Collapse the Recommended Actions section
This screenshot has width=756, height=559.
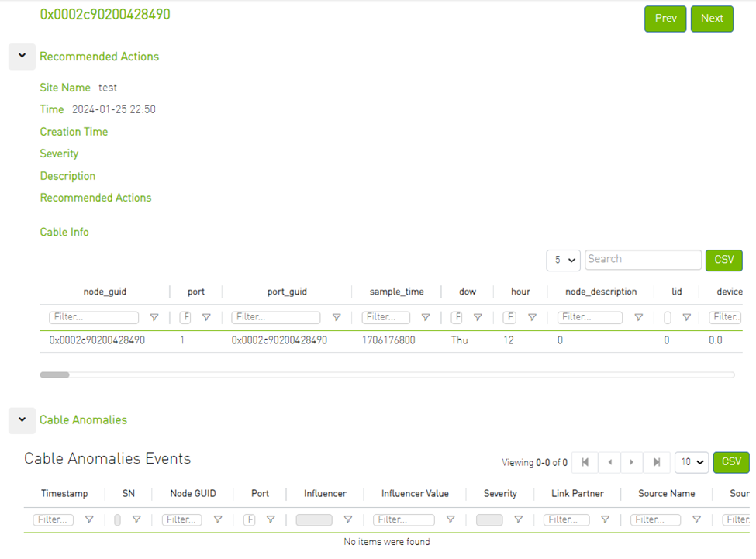pos(22,57)
